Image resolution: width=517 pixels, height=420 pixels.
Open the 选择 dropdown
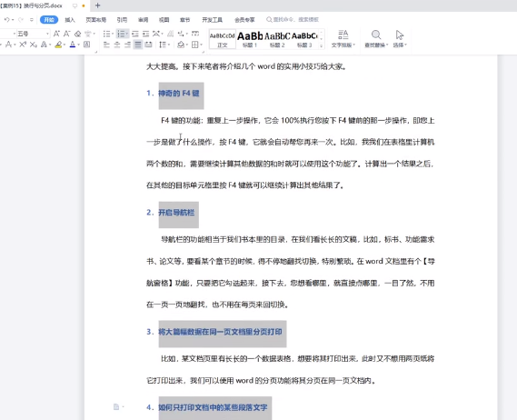(400, 39)
